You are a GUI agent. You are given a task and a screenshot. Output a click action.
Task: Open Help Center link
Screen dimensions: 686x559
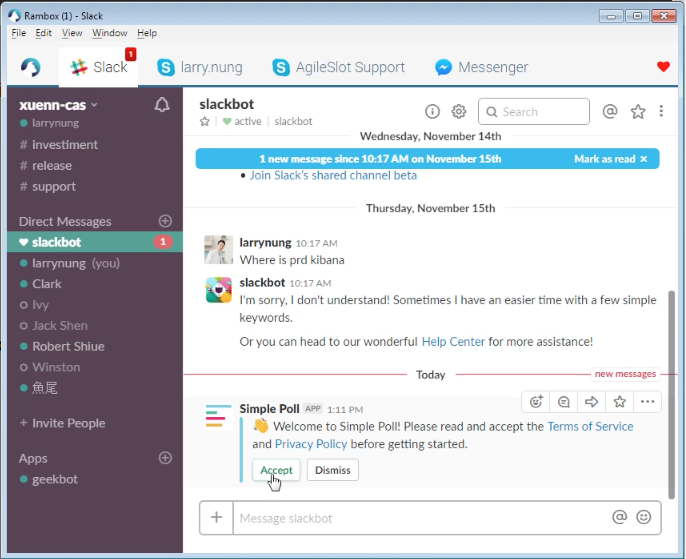click(x=453, y=342)
